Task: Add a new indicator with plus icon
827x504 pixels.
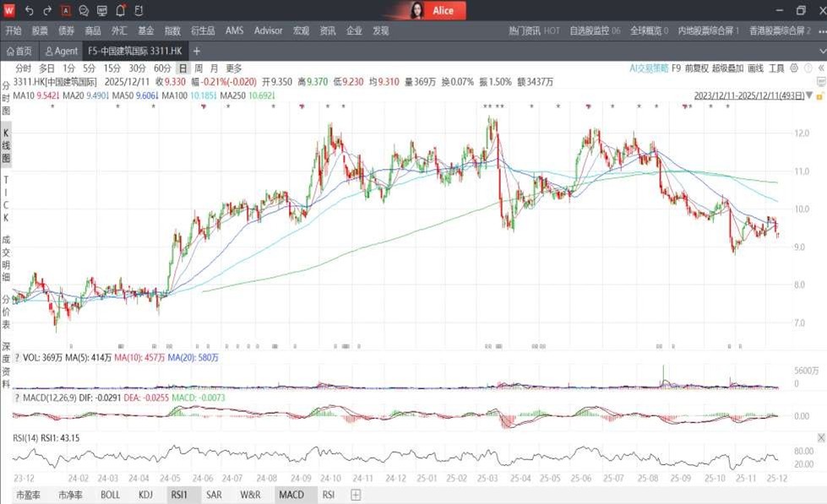Action: [x=356, y=495]
